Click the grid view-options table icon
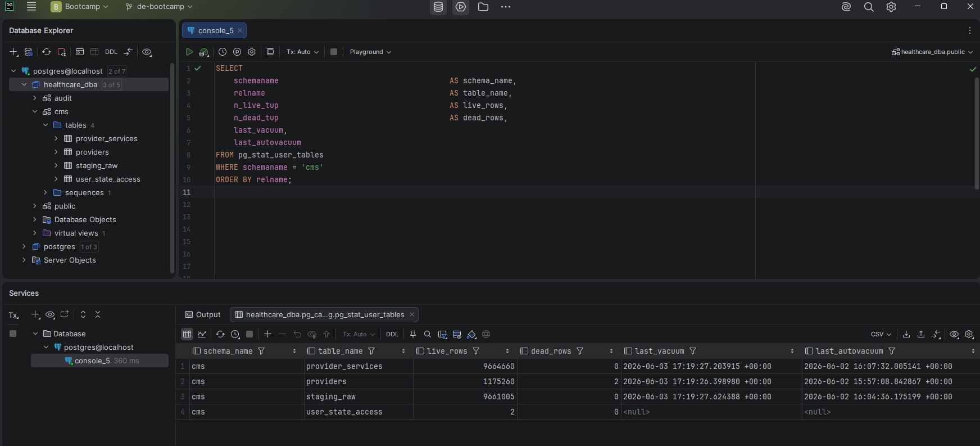The height and width of the screenshot is (446, 980). pyautogui.click(x=457, y=334)
